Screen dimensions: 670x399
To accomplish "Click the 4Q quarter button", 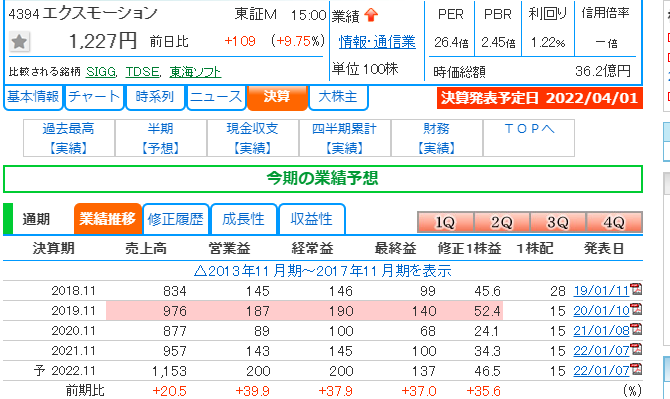I will tap(614, 222).
